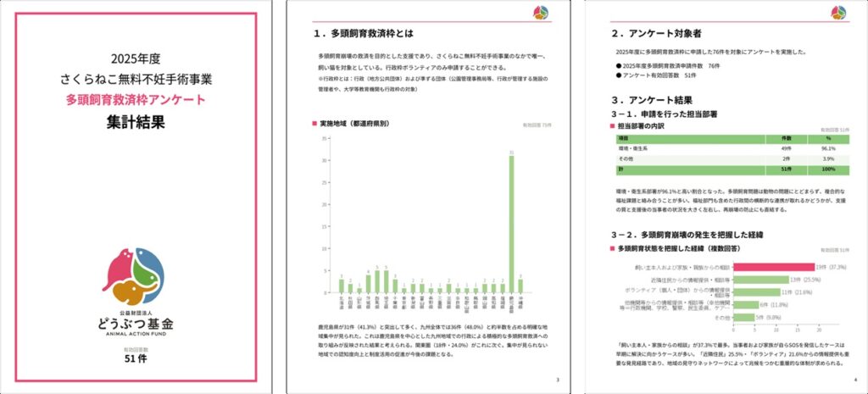The width and height of the screenshot is (868, 394).
Task: Click the pink square beside 担当部署の内訳
Action: coord(613,127)
